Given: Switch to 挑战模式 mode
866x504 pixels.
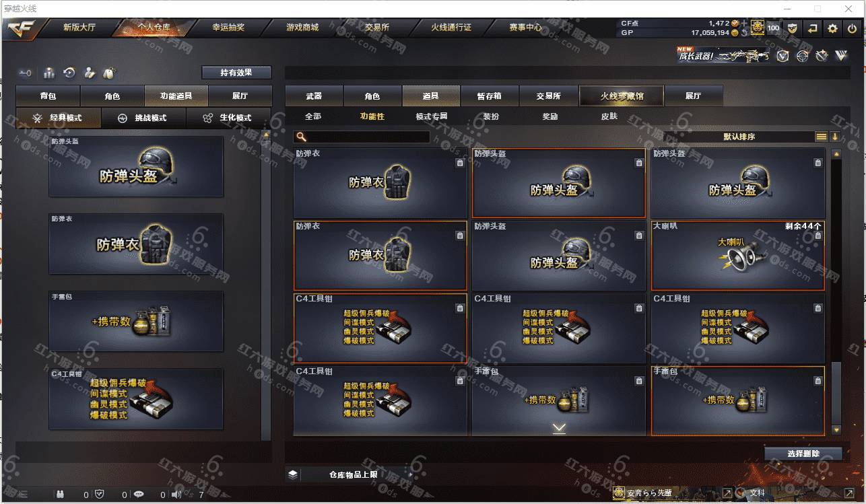Looking at the screenshot, I should pyautogui.click(x=143, y=118).
